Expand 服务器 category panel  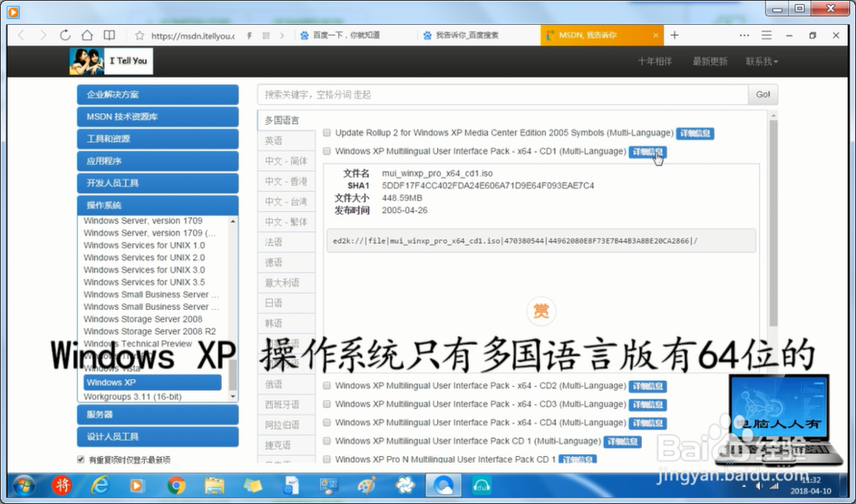(x=158, y=414)
